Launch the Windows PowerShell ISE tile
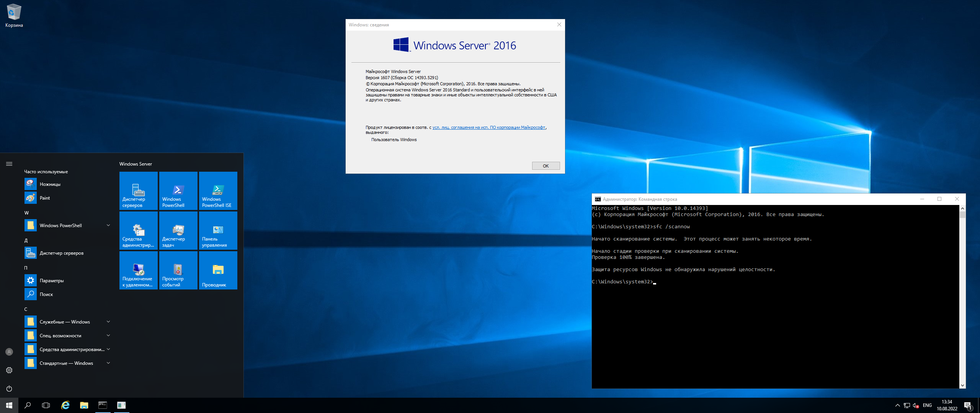Viewport: 980px width, 413px height. pos(218,191)
